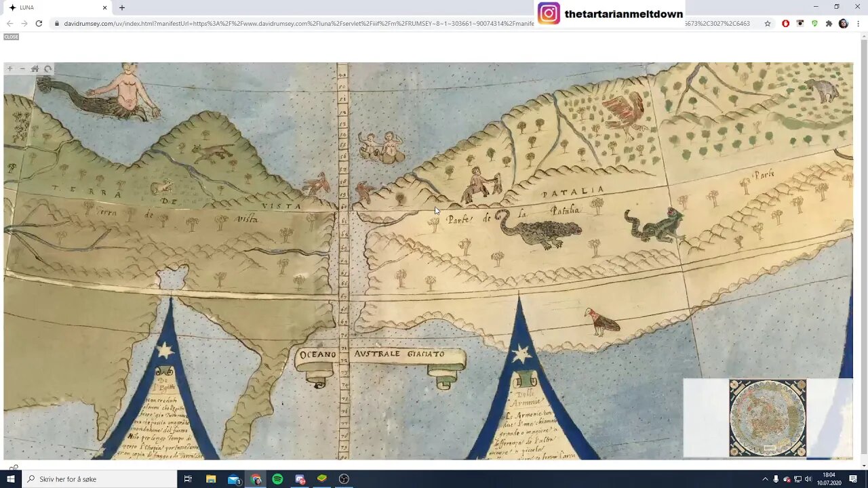Open Spotify from taskbar
Image resolution: width=868 pixels, height=488 pixels.
(277, 479)
